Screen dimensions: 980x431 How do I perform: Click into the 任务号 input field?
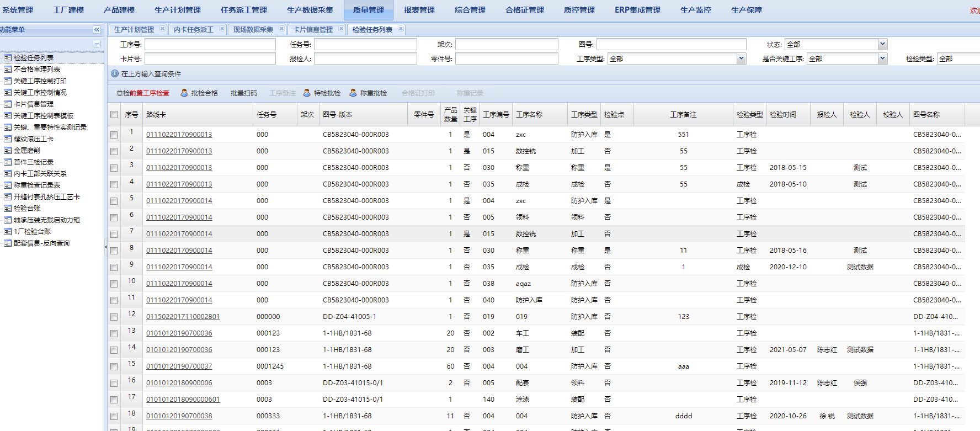(365, 44)
